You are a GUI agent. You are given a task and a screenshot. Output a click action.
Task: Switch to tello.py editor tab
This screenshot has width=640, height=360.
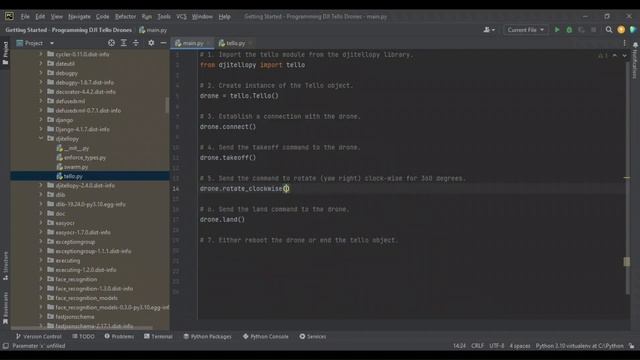tap(236, 43)
